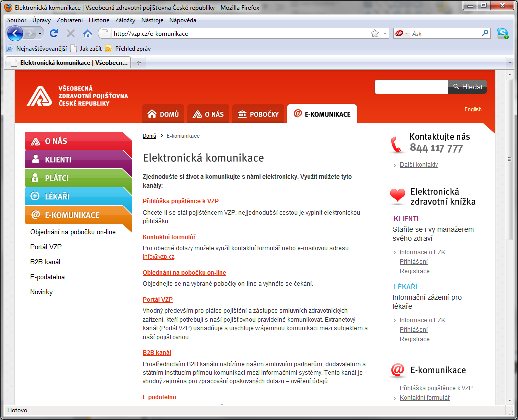Image resolution: width=518 pixels, height=420 pixels.
Task: Click the page icon in the address bar
Action: click(x=105, y=33)
